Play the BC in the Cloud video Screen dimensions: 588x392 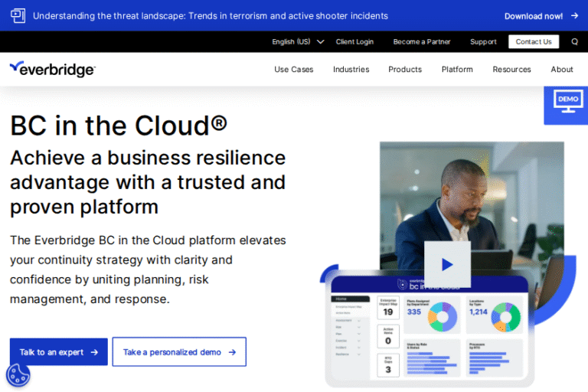point(447,264)
